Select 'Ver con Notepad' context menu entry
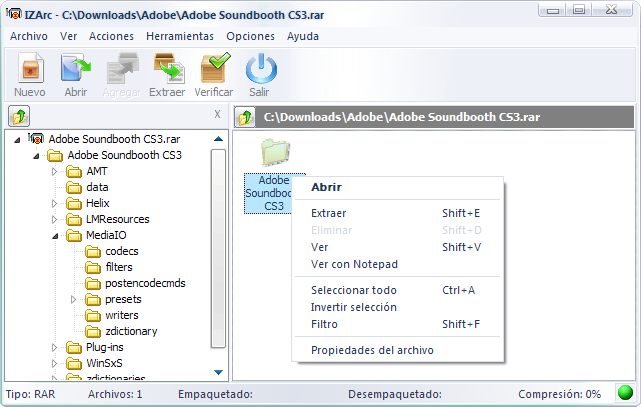 [x=354, y=264]
